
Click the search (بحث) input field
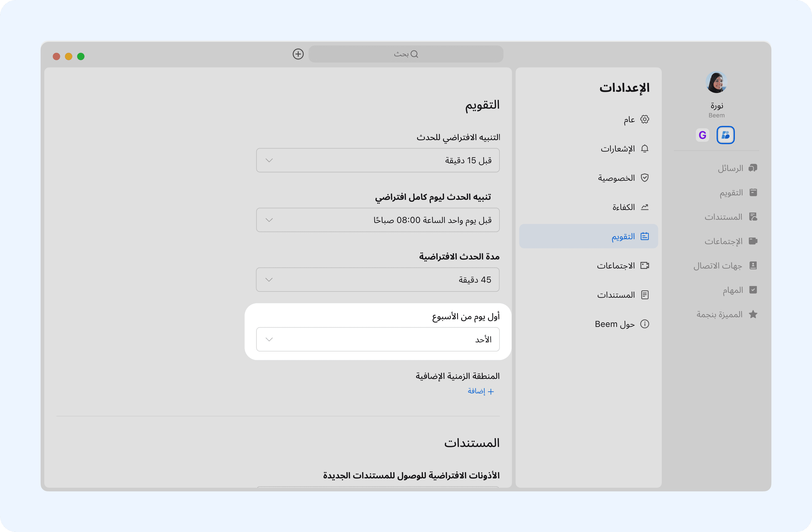(406, 54)
